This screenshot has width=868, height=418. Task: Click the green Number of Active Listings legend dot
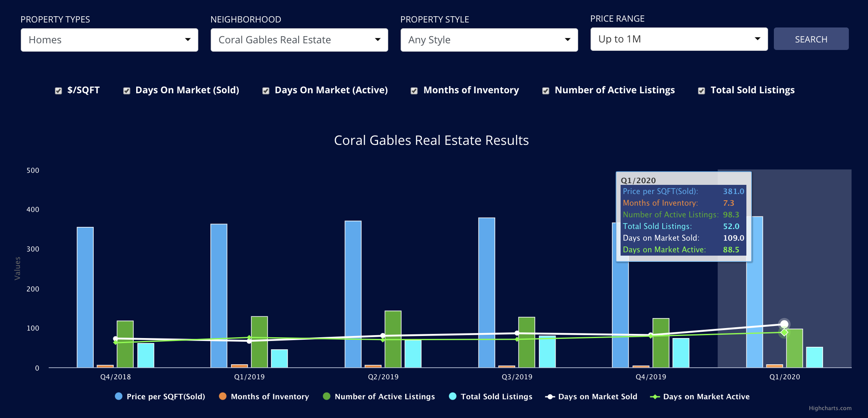click(327, 396)
